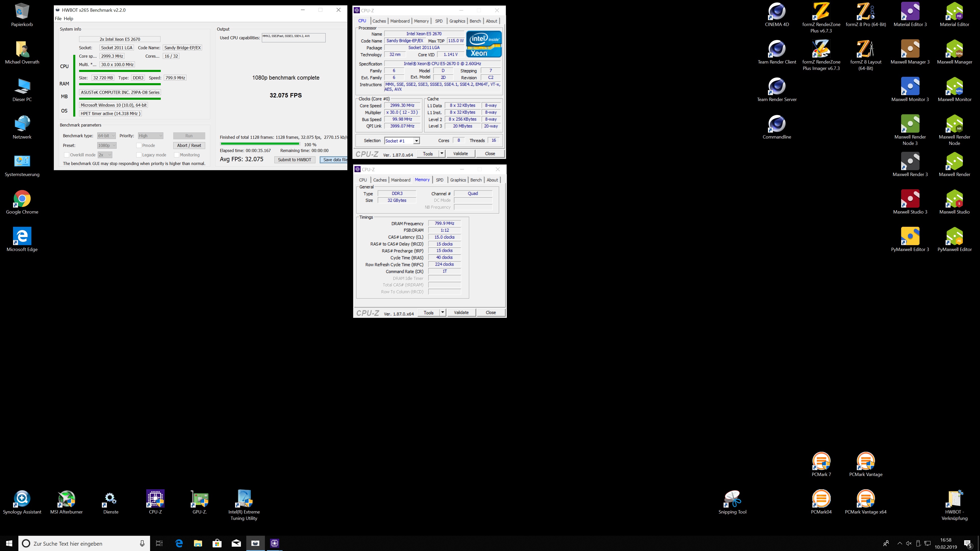
Task: Click the Windows search text box
Action: (84, 543)
